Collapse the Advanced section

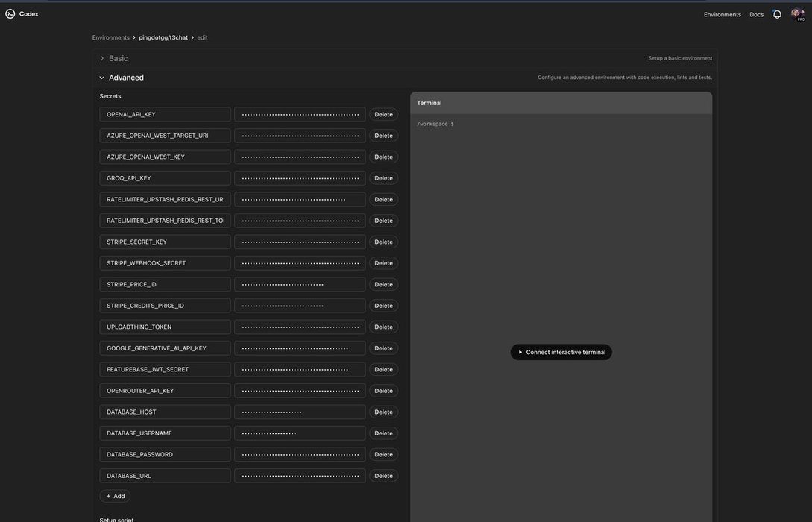point(102,78)
